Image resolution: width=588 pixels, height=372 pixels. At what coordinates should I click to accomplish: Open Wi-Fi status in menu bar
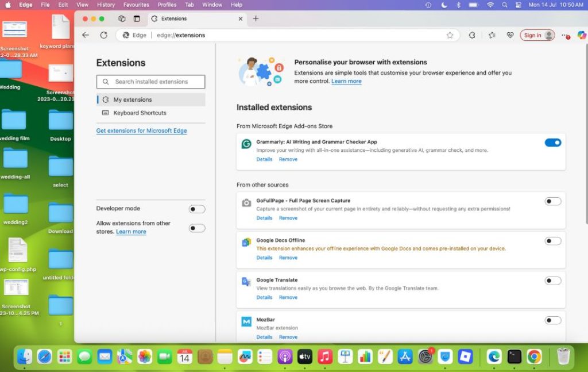490,5
